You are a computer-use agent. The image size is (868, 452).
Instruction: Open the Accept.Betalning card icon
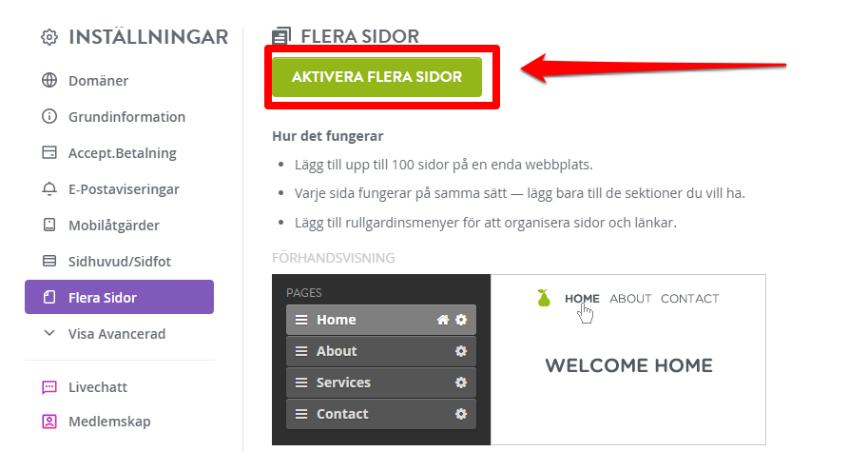[49, 152]
